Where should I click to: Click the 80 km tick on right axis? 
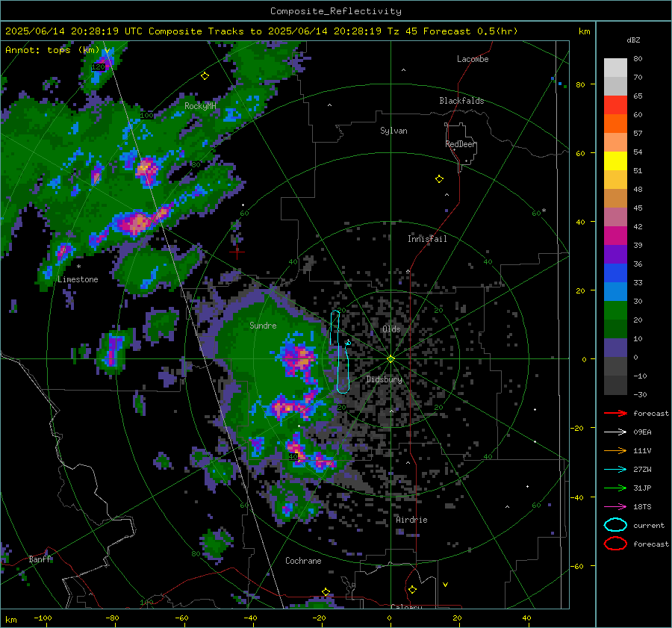click(580, 84)
